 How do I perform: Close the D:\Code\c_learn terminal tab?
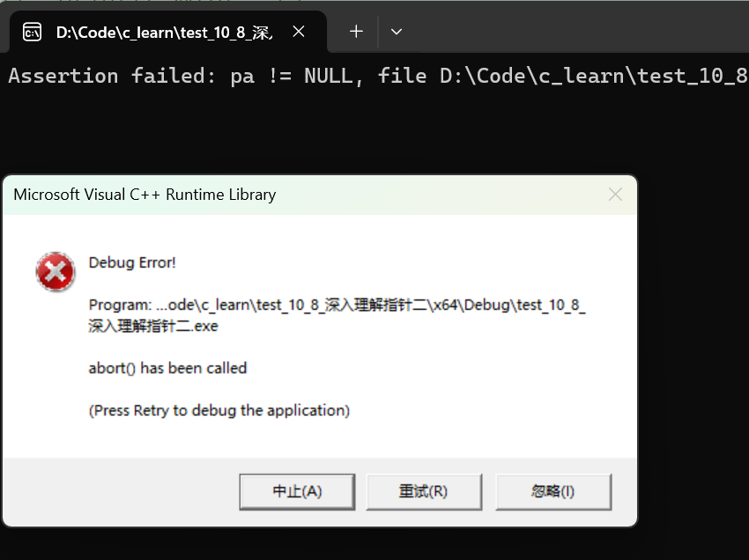point(299,32)
